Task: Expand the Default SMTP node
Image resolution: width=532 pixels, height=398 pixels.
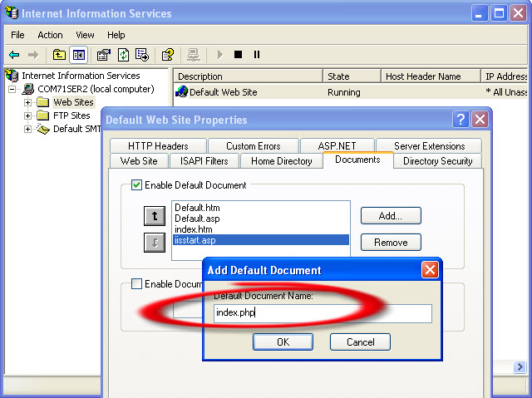Action: tap(27, 129)
